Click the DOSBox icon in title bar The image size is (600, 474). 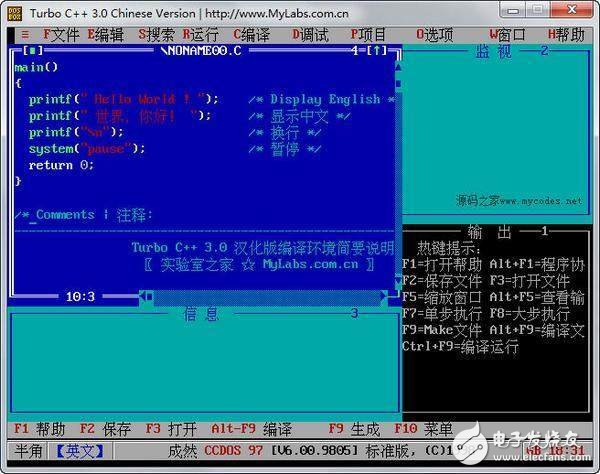click(15, 13)
